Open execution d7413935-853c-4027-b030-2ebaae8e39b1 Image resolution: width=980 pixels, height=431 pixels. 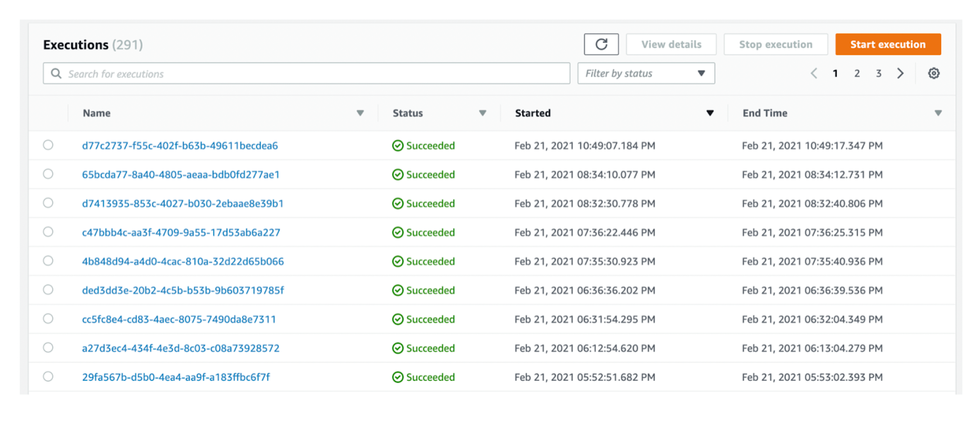pos(183,204)
